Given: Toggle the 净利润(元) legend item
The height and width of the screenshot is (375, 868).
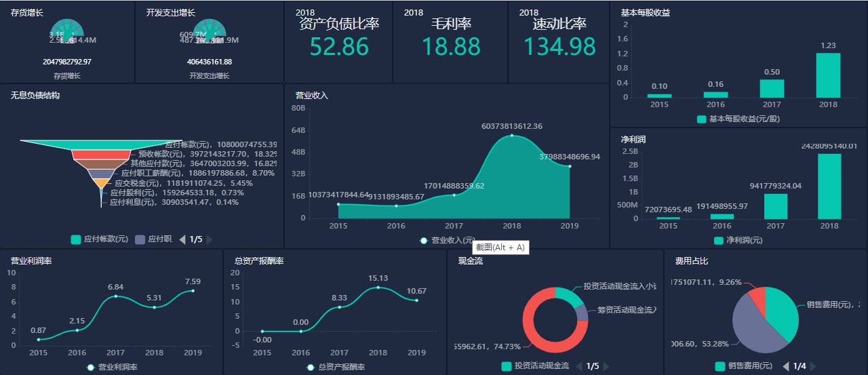Looking at the screenshot, I should 738,240.
